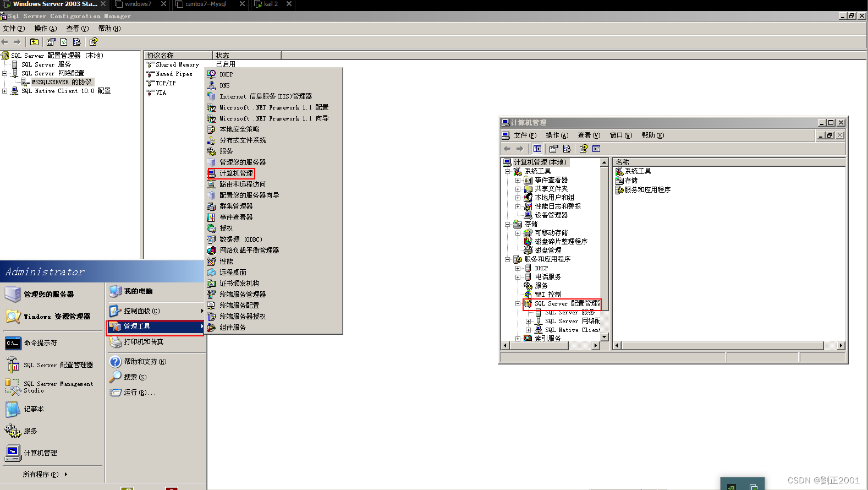
Task: Click up arrow of 计算机管理 tree scrollbar
Action: tap(605, 162)
